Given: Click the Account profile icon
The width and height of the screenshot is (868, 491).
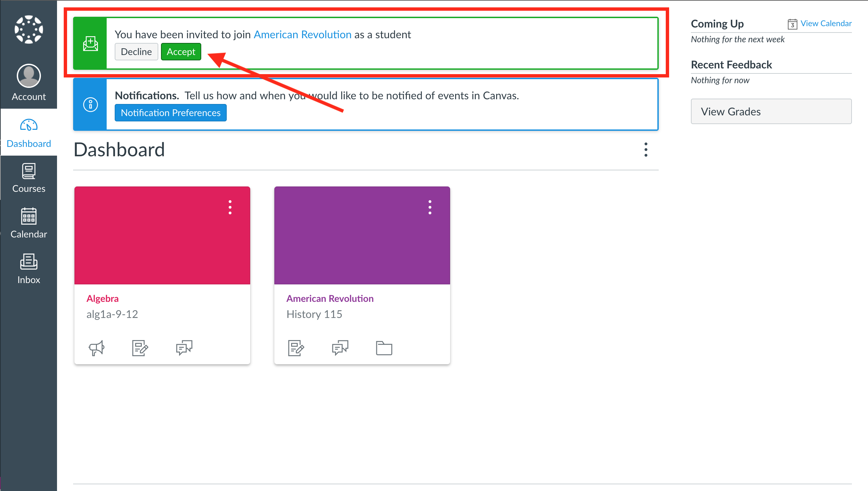Looking at the screenshot, I should point(28,76).
